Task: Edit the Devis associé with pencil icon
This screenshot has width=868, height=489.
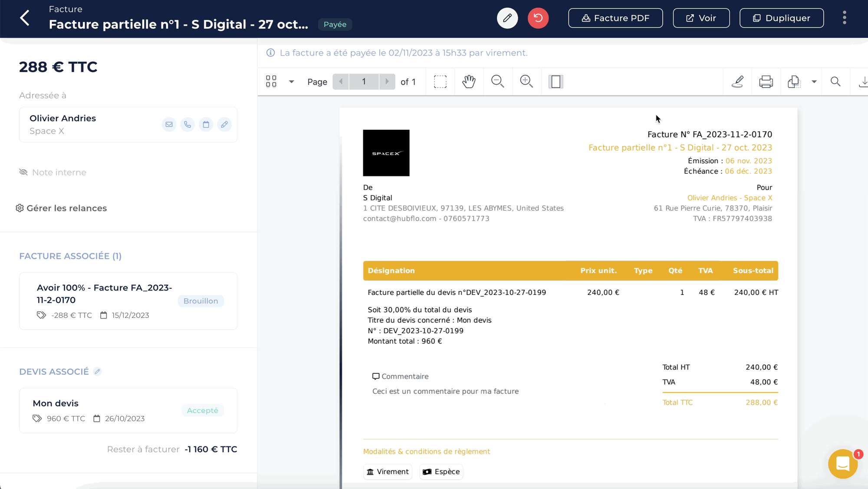Action: 97,372
